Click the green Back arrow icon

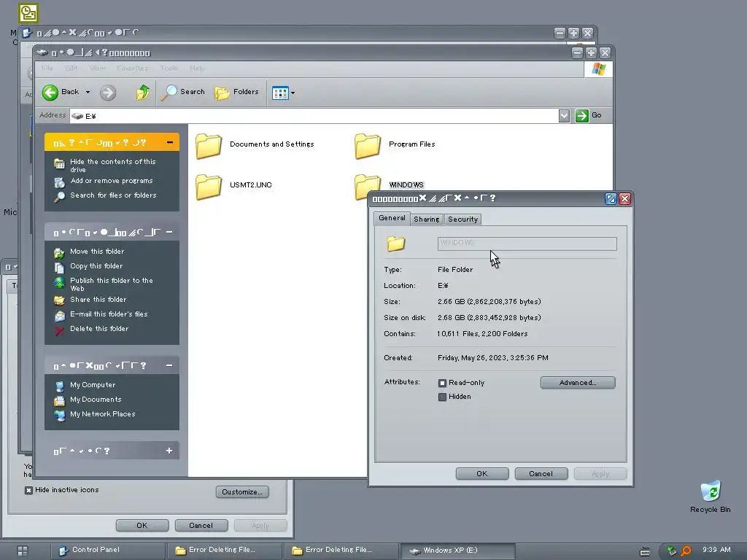tap(50, 93)
